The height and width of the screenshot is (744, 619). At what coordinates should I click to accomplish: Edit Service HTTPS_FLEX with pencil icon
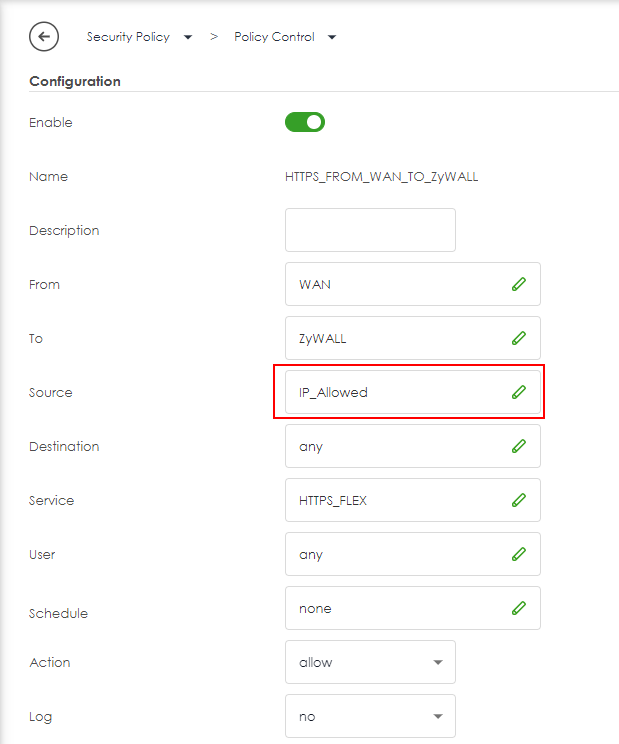518,500
